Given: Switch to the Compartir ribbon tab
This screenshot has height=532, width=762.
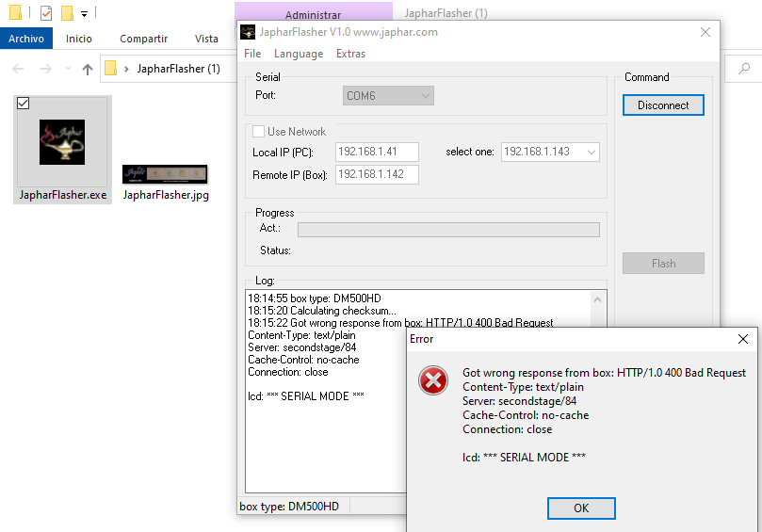Looking at the screenshot, I should click(x=143, y=39).
